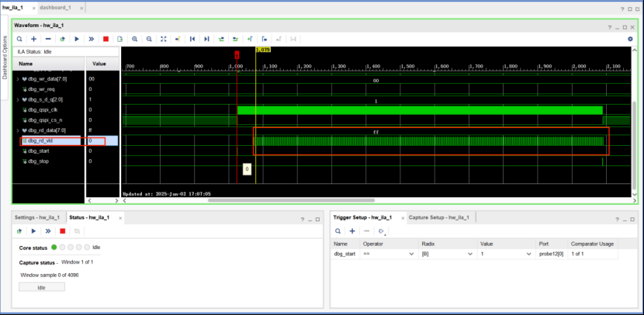
Task: Export ILA data with the document icon
Action: [120, 39]
